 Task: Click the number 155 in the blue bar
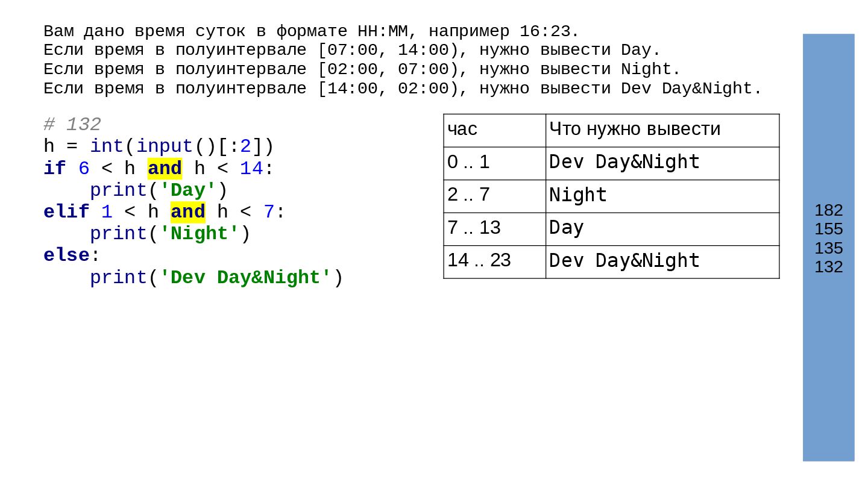coord(829,229)
